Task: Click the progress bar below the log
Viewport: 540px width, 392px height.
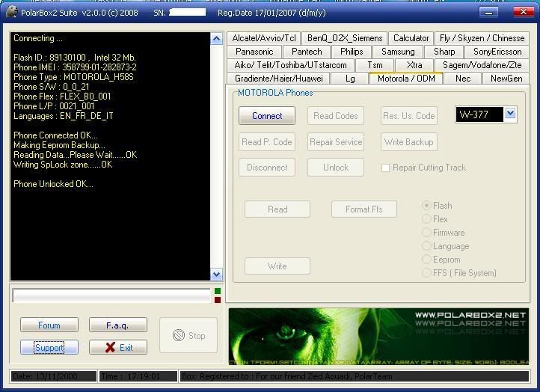Action: coord(111,295)
